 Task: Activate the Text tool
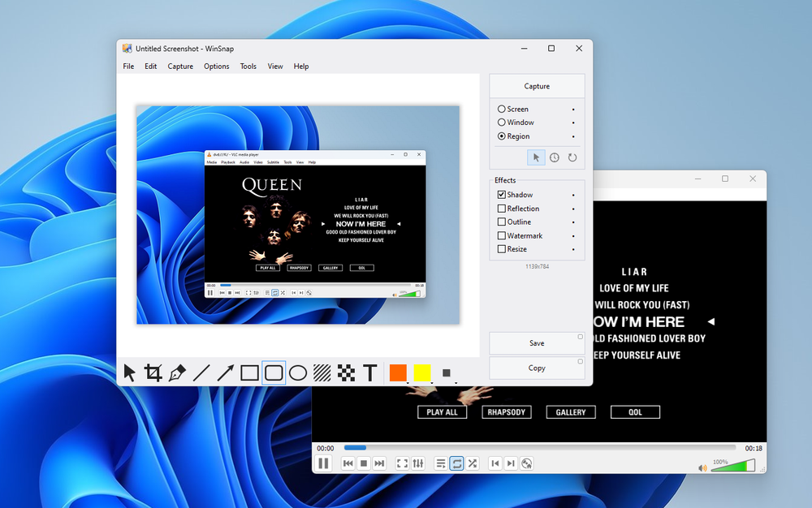coord(370,373)
